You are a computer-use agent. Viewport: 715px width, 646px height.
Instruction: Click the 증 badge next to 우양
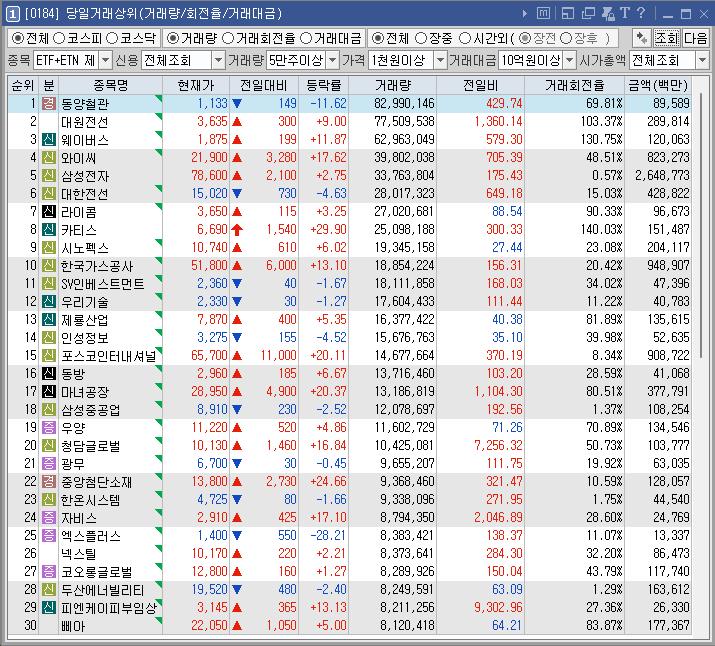pos(49,428)
